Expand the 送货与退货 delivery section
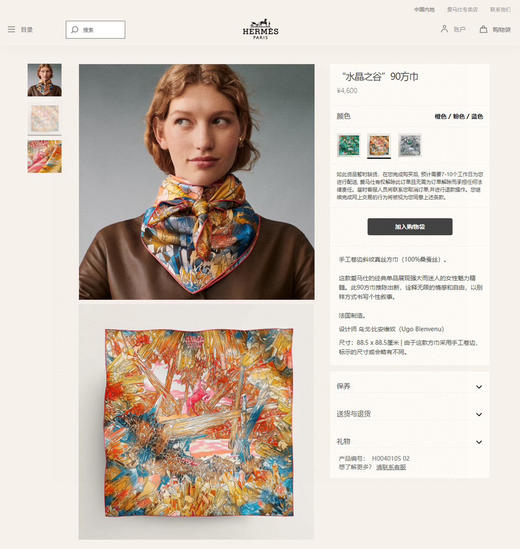520x549 pixels. click(409, 414)
